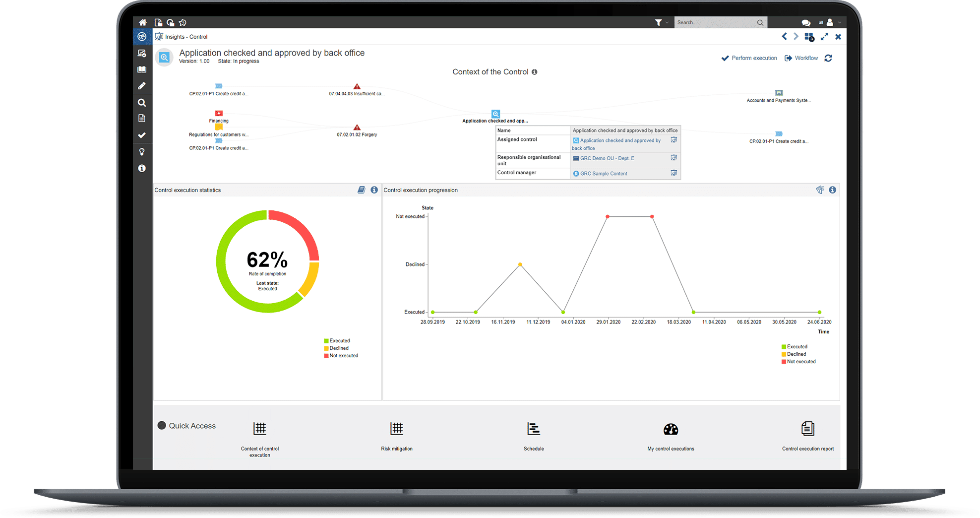Open the filter icon in Control execution progression

[x=820, y=190]
